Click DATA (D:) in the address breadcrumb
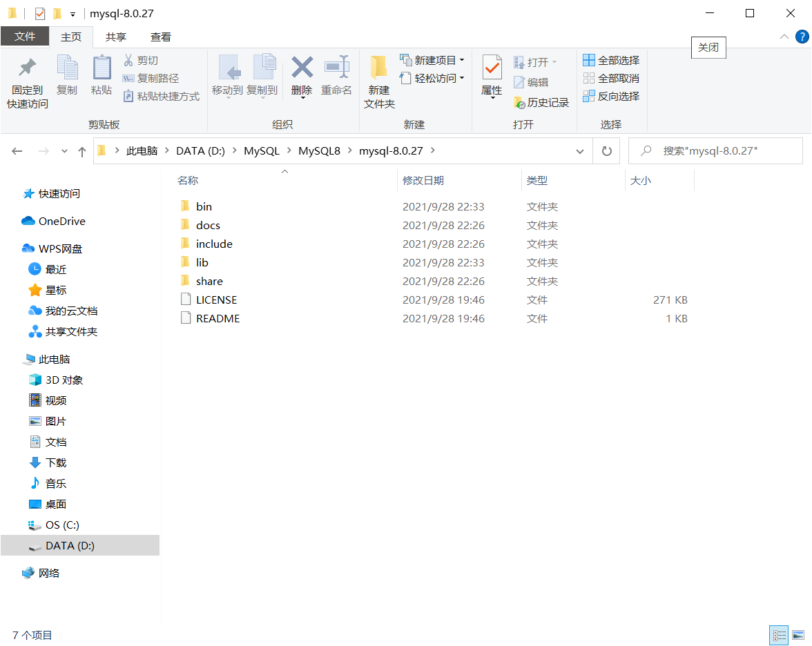Screen dimensions: 812x646 pos(200,150)
